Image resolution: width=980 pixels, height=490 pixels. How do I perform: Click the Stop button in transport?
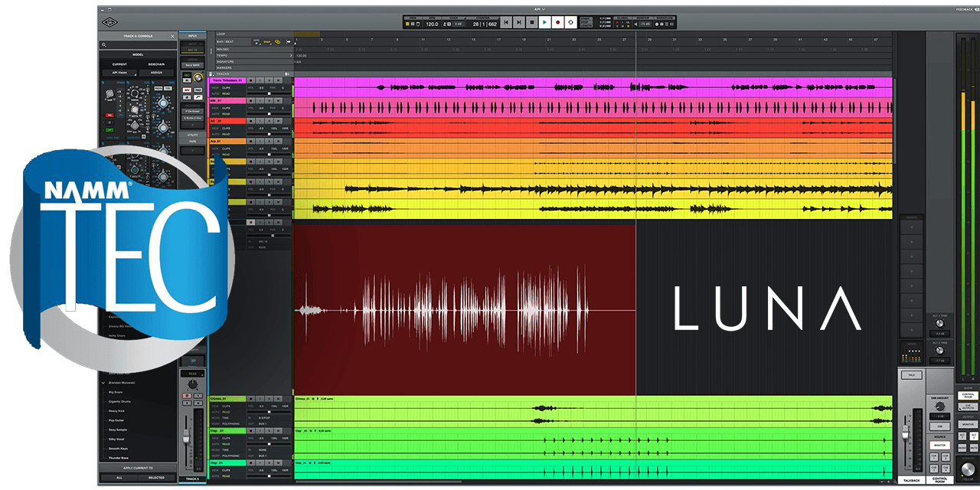pos(531,23)
